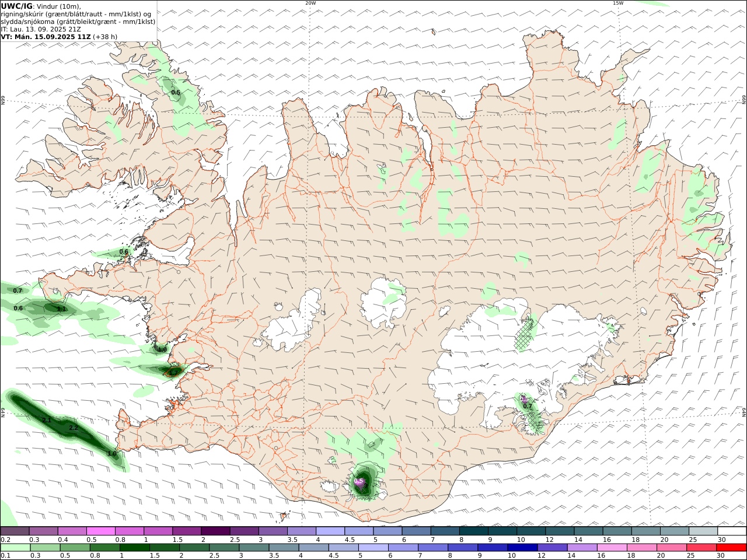Pick the darkest purple swatch labeled 2, upper legend row
The height and width of the screenshot is (560, 747).
pyautogui.click(x=215, y=531)
